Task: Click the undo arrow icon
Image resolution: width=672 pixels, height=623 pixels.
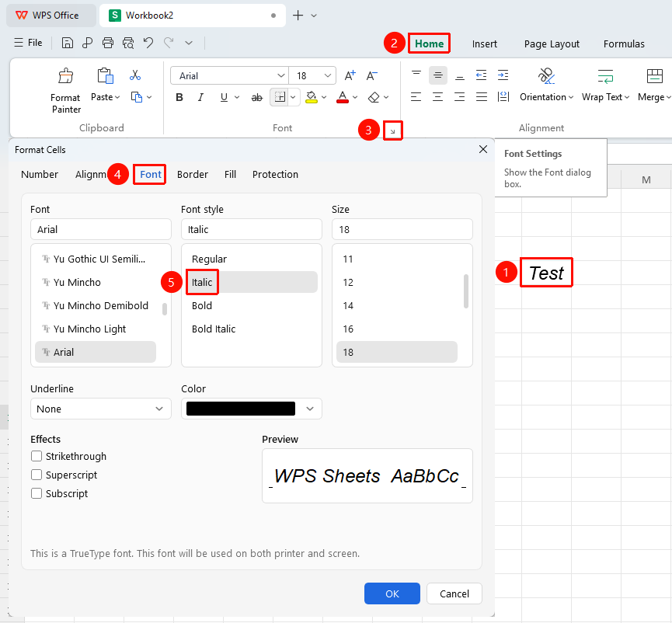Action: 148,43
